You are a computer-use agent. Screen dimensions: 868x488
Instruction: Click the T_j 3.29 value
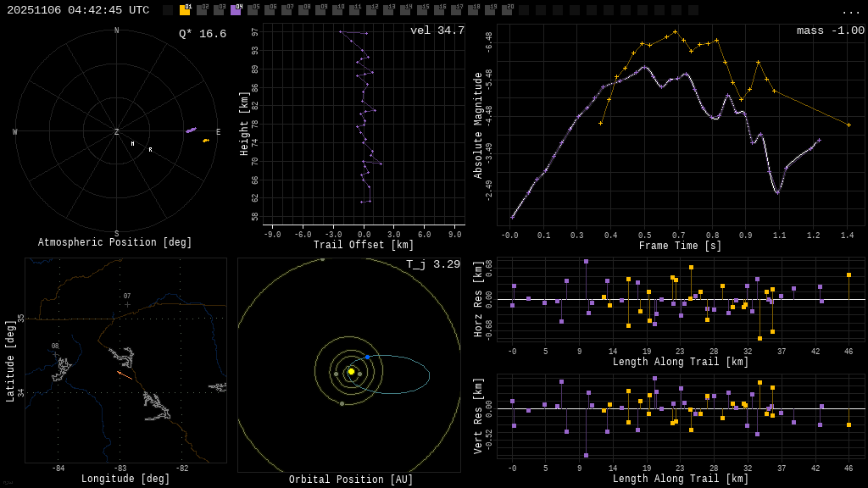[432, 264]
